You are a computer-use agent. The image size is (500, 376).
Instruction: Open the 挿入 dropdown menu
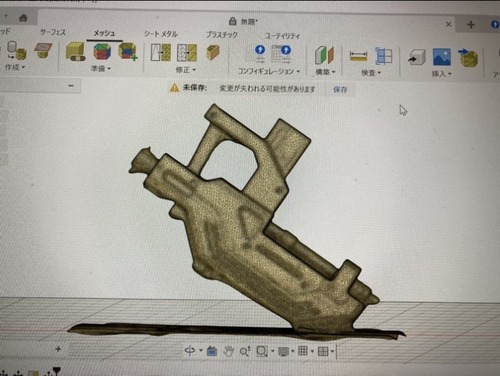(442, 74)
